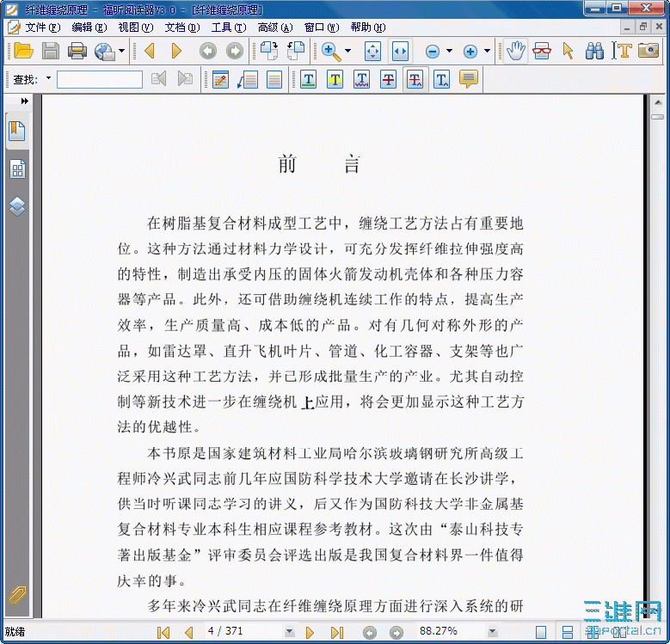Open the 窗口 menu

tap(322, 28)
